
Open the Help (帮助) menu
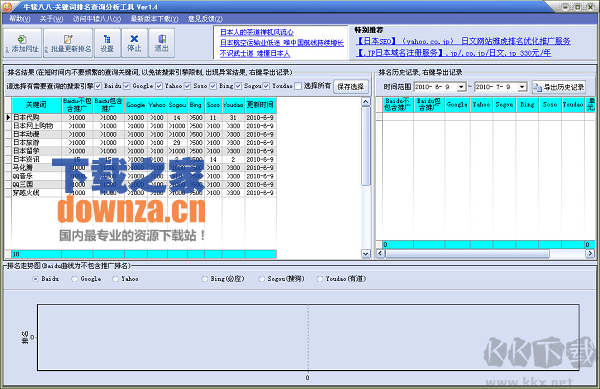[x=20, y=19]
